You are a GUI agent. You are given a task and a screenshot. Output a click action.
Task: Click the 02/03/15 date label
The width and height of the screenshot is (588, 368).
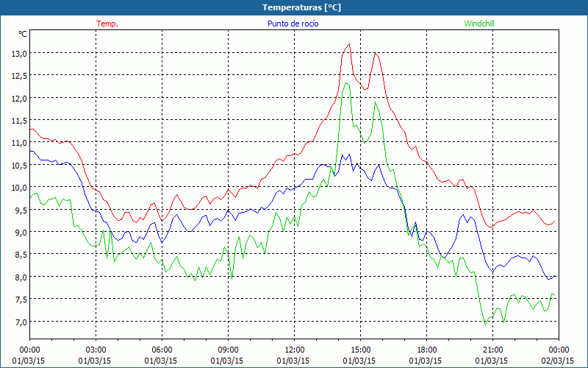(558, 361)
